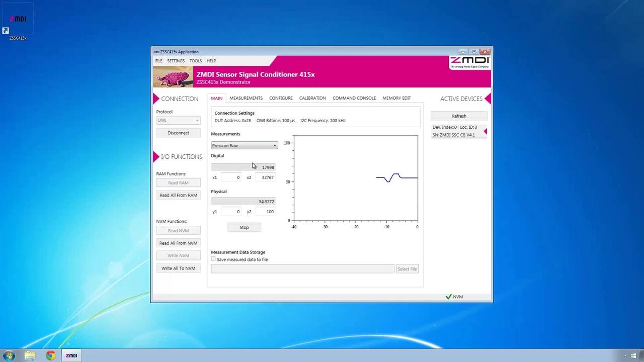The image size is (644, 362).
Task: Launch Chrome from the taskbar
Action: coord(50,355)
